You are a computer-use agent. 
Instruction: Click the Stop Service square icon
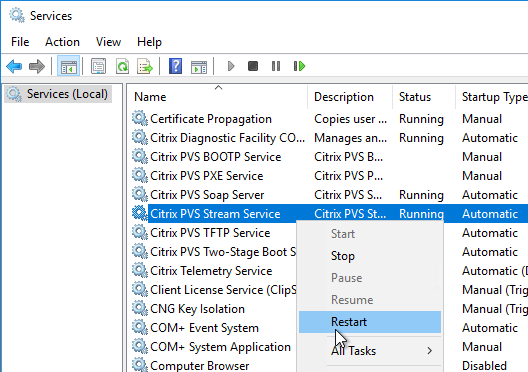pos(253,66)
